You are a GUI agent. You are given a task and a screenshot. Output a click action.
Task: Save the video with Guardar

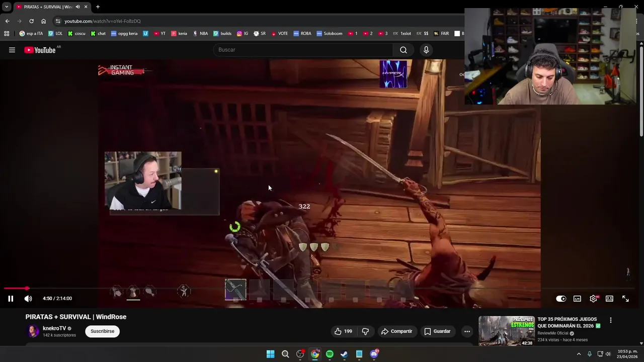[x=437, y=331]
